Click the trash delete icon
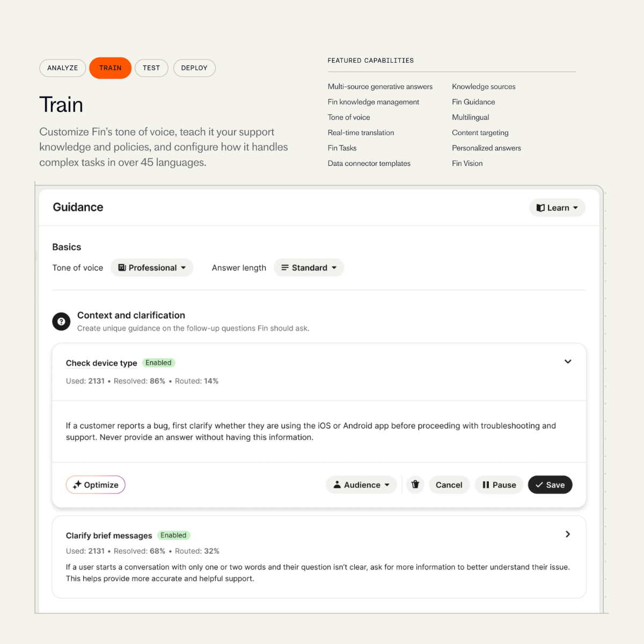Viewport: 644px width, 644px height. click(415, 485)
